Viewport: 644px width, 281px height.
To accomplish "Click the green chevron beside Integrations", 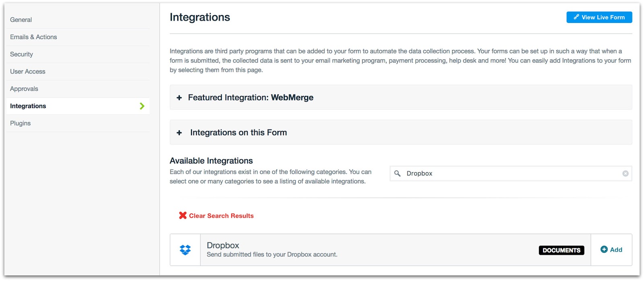I will pos(142,106).
